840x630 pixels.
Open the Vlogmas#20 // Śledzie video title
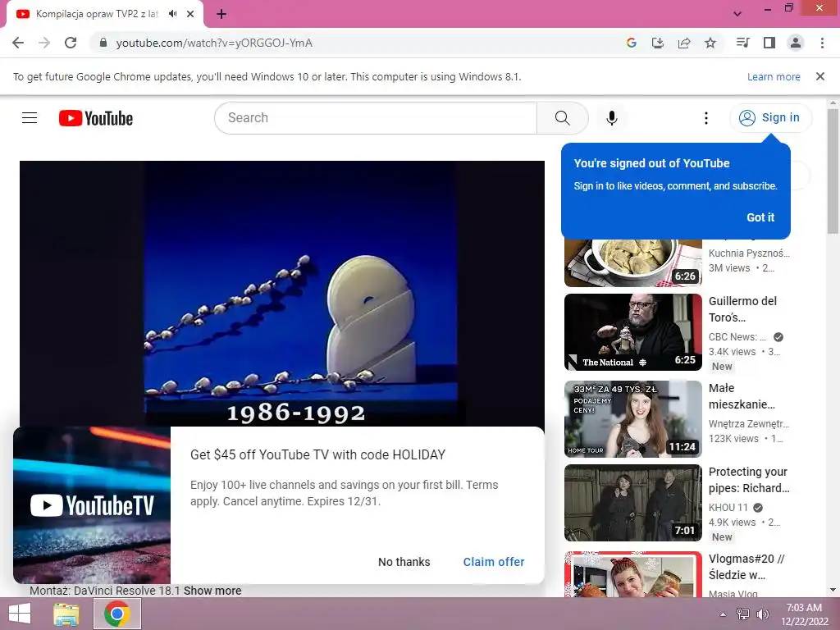click(x=746, y=567)
